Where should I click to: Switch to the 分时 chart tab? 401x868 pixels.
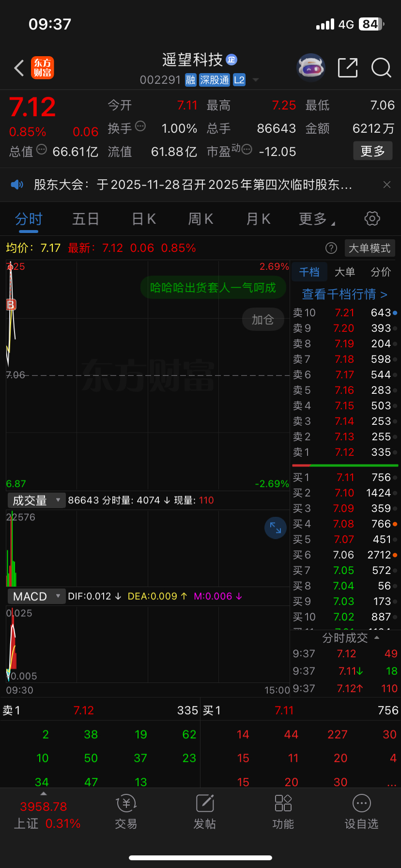pos(29,219)
